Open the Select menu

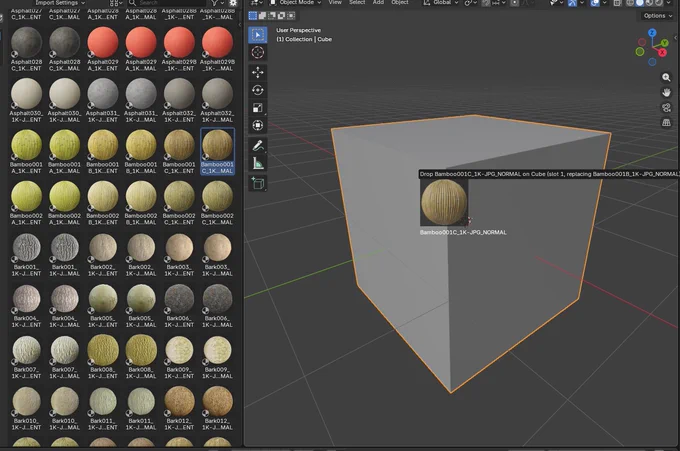click(x=357, y=3)
